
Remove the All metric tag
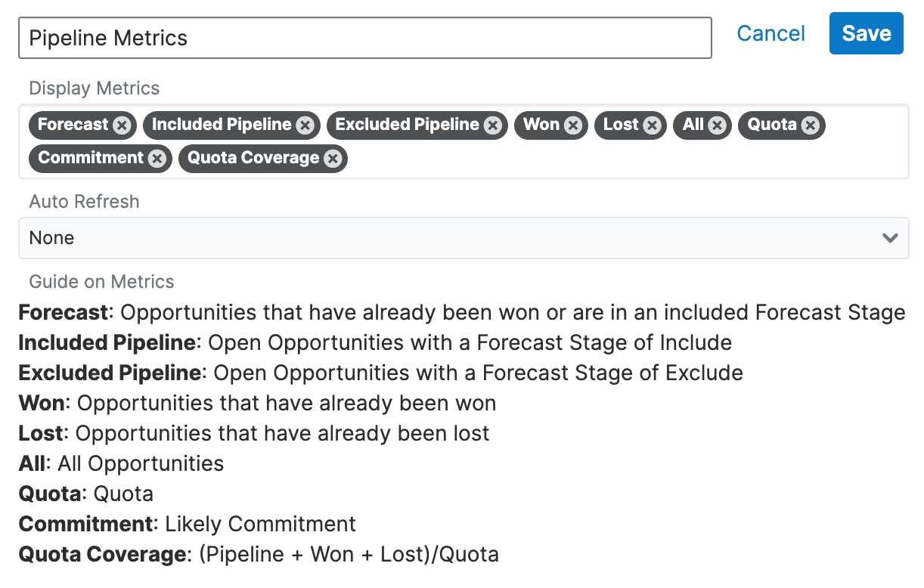coord(717,125)
